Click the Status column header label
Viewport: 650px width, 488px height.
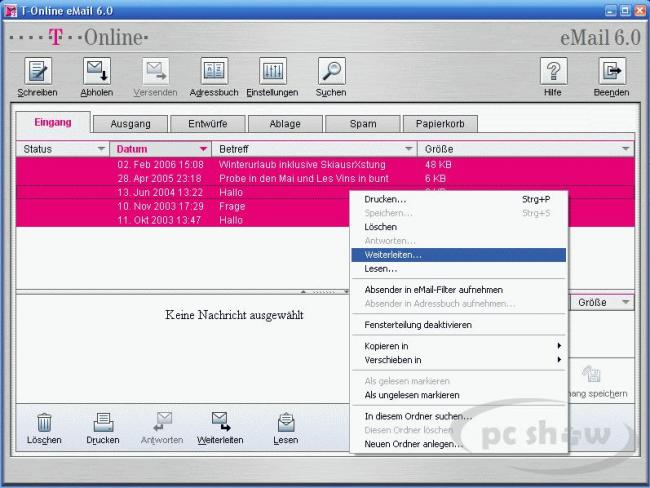click(38, 149)
